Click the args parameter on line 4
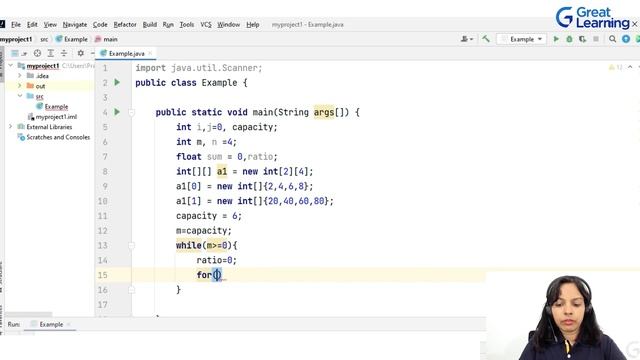The width and height of the screenshot is (640, 360). (324, 112)
